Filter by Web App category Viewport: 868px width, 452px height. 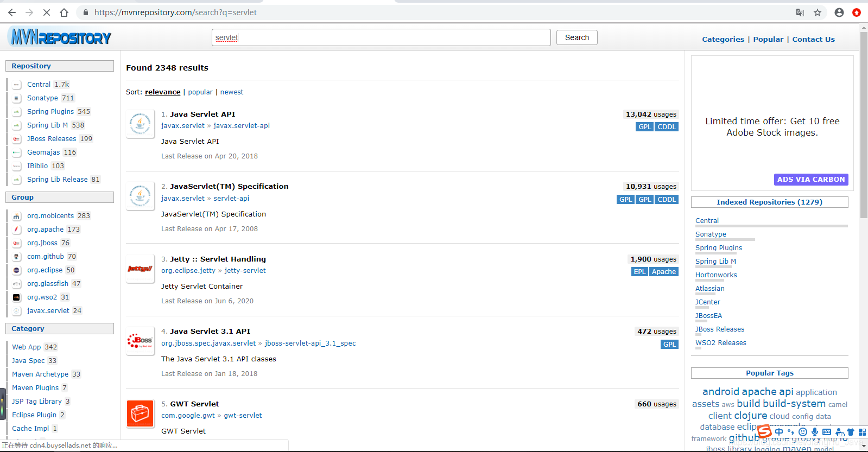pyautogui.click(x=27, y=347)
